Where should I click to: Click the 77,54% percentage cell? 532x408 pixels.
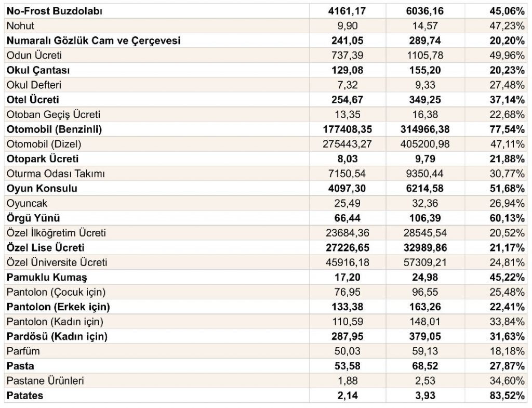point(507,129)
